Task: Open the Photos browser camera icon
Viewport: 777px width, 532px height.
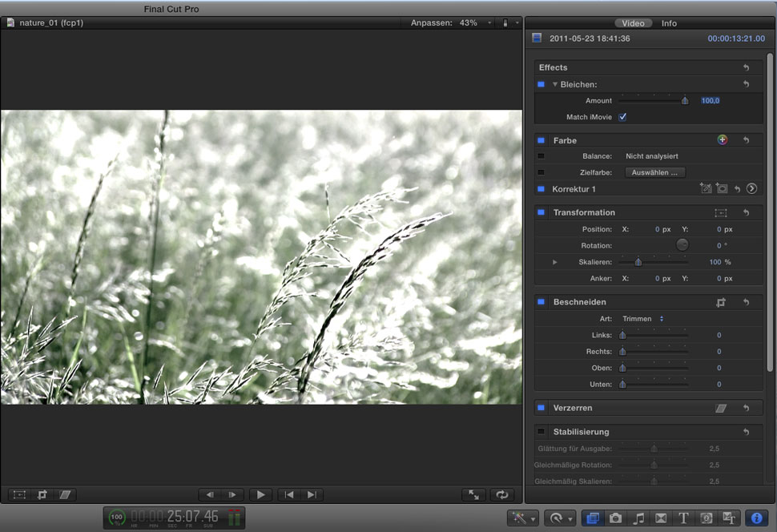Action: point(615,518)
